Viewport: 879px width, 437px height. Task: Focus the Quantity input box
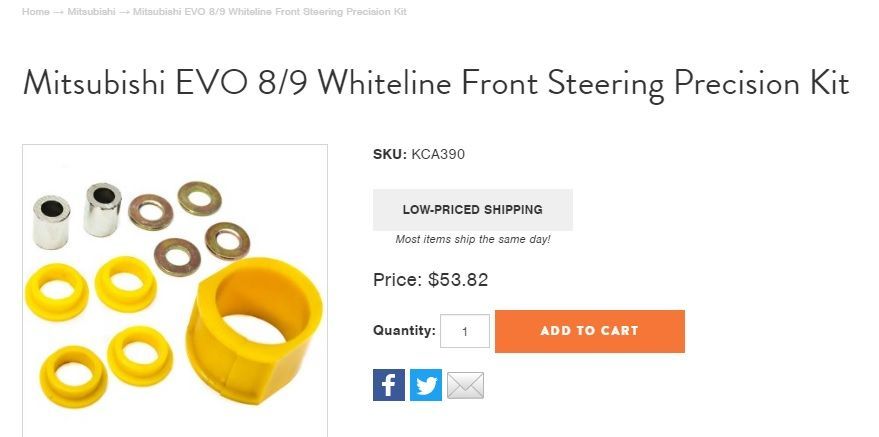pyautogui.click(x=465, y=331)
